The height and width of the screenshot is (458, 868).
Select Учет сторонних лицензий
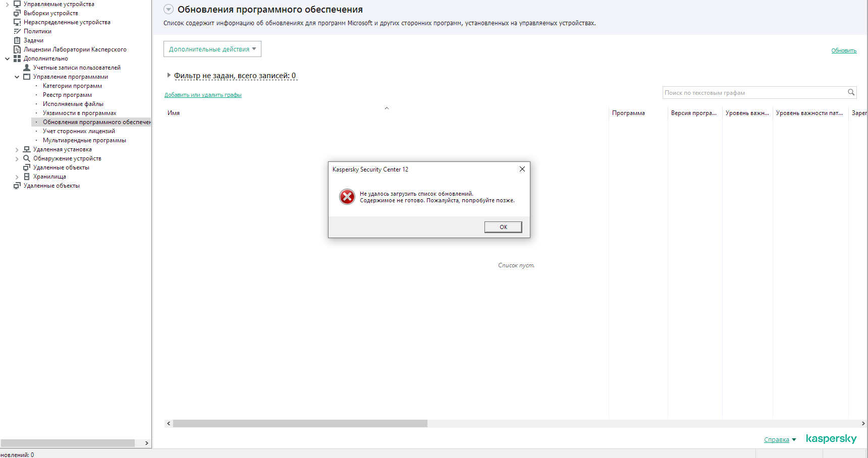79,131
